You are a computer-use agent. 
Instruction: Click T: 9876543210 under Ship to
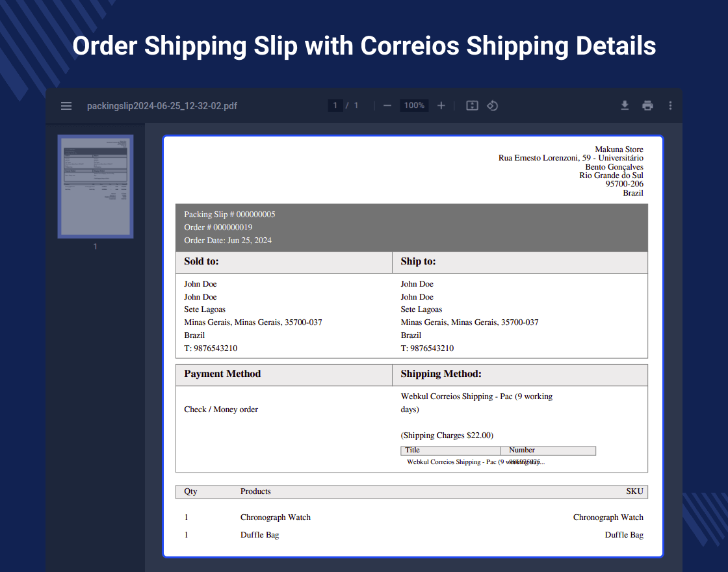(427, 348)
